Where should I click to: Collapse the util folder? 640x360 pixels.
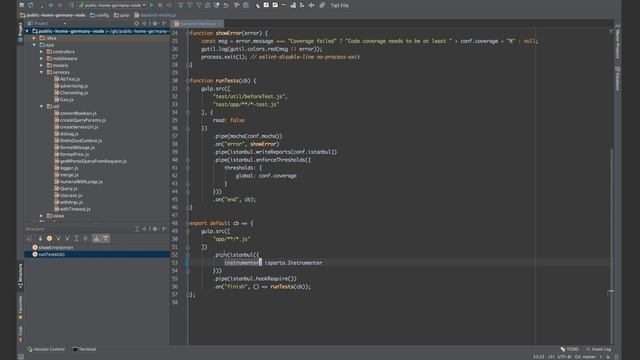pyautogui.click(x=41, y=106)
